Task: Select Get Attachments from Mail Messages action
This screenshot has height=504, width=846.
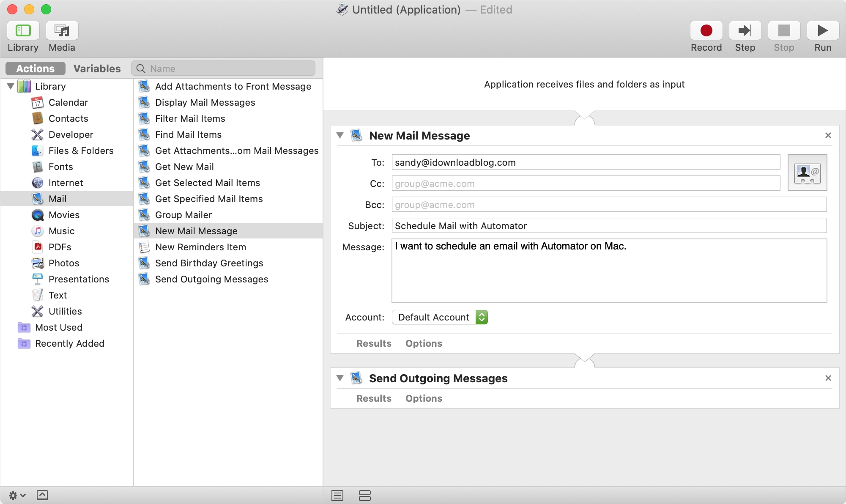Action: (228, 151)
